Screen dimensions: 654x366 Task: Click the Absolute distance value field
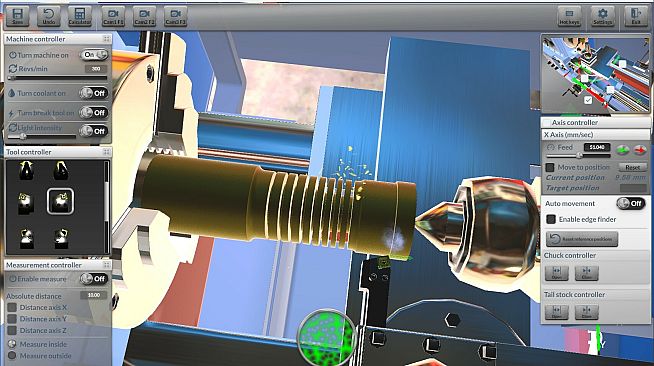(94, 295)
